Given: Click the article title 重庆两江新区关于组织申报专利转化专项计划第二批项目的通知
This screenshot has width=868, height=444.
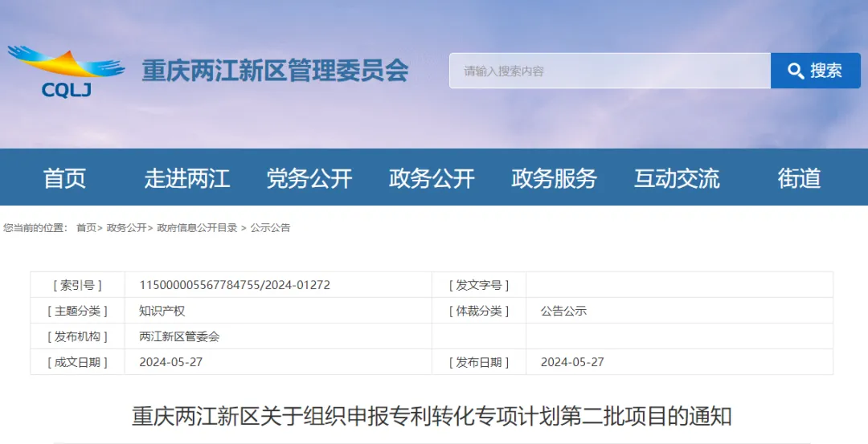Looking at the screenshot, I should point(432,417).
